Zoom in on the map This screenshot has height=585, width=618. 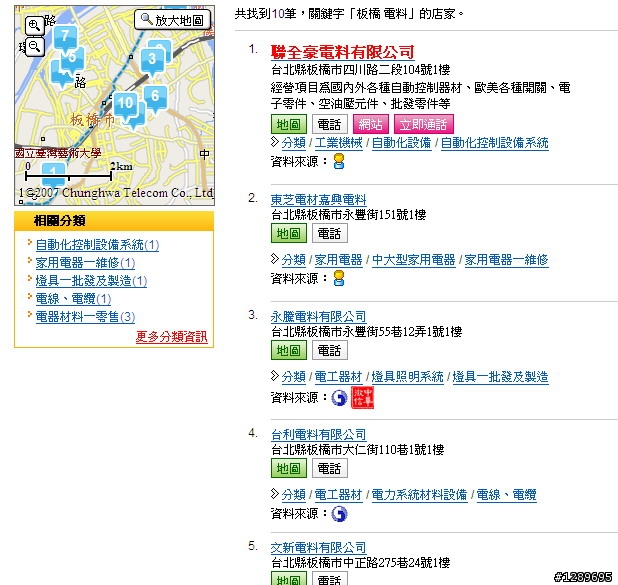[34, 26]
